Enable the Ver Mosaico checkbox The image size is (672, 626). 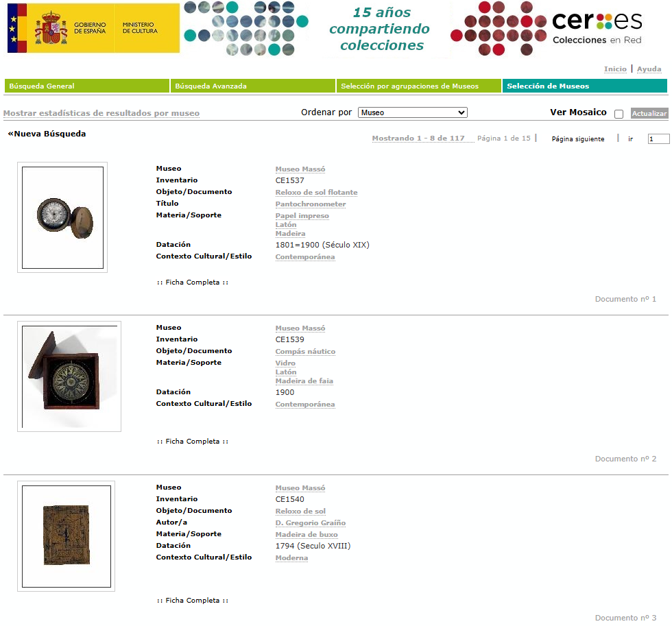(618, 114)
